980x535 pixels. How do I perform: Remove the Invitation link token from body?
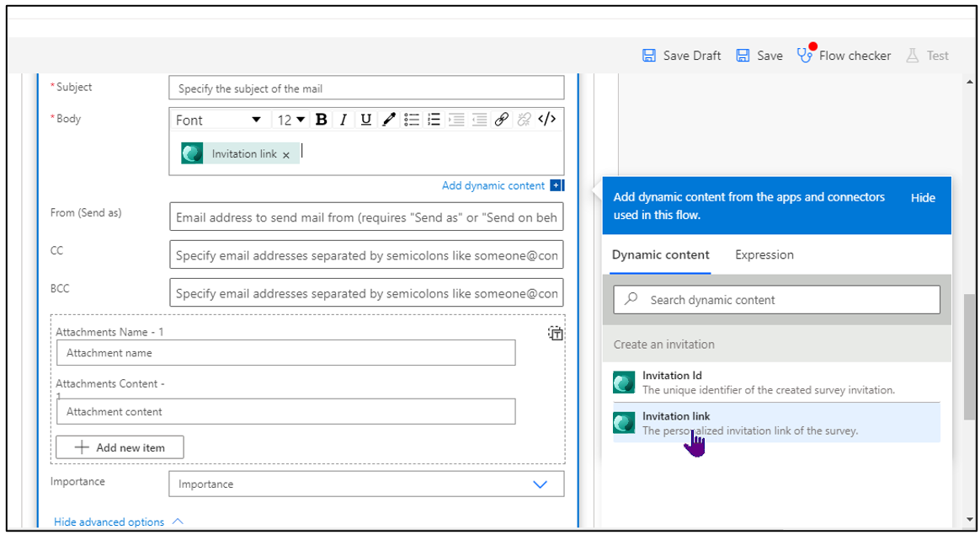(286, 155)
